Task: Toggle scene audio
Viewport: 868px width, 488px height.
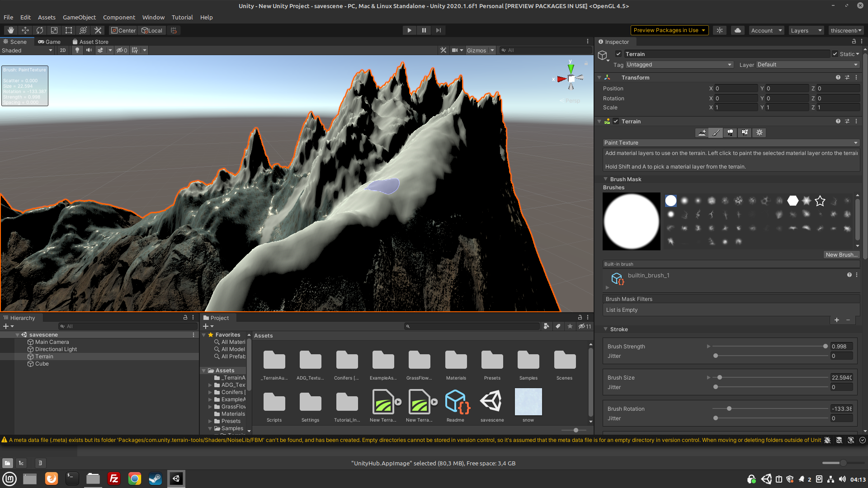Action: click(x=89, y=50)
